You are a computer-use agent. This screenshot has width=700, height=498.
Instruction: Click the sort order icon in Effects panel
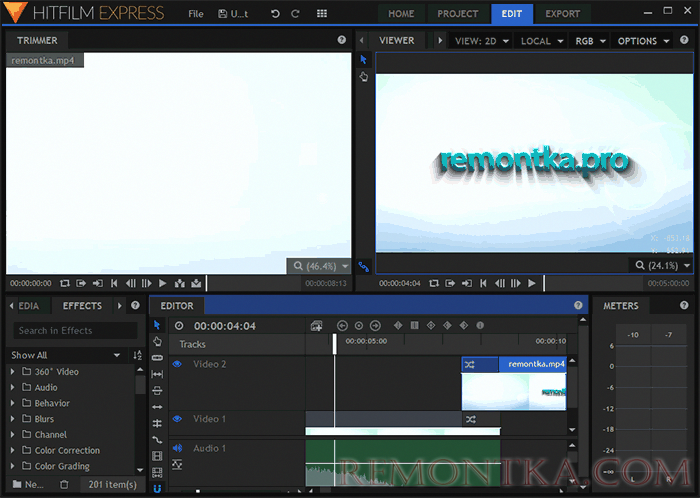(x=137, y=355)
